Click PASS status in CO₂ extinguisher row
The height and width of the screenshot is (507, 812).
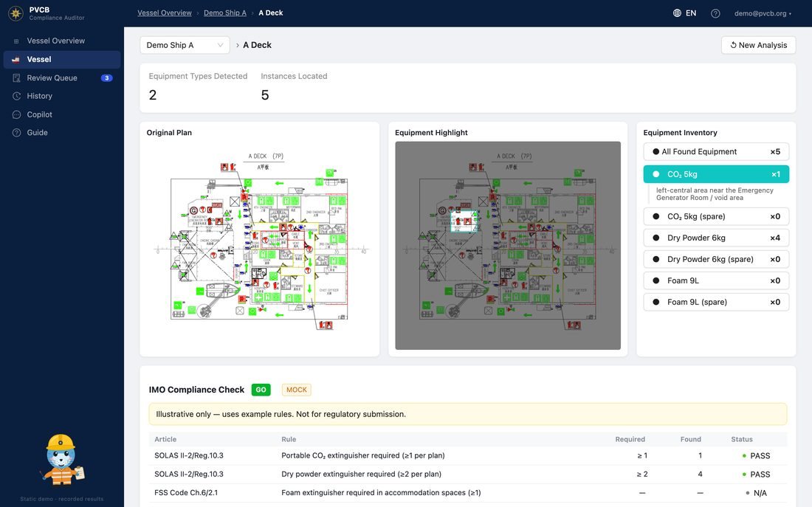[756, 456]
